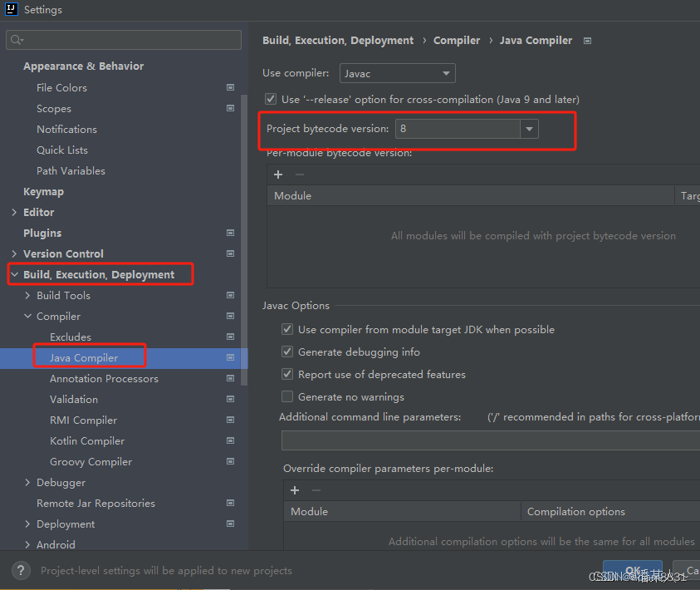
Task: Open Quick Lists settings page
Action: coord(62,150)
